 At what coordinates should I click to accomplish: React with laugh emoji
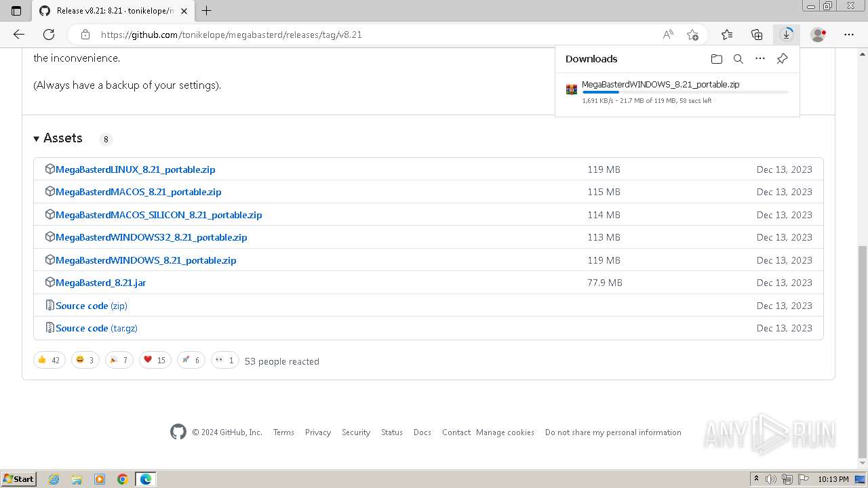coord(85,360)
